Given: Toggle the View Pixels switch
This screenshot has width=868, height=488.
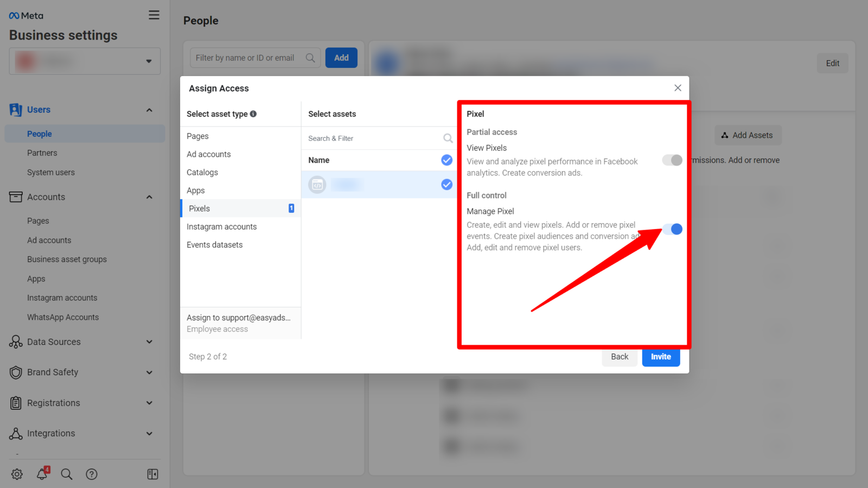Looking at the screenshot, I should 672,160.
